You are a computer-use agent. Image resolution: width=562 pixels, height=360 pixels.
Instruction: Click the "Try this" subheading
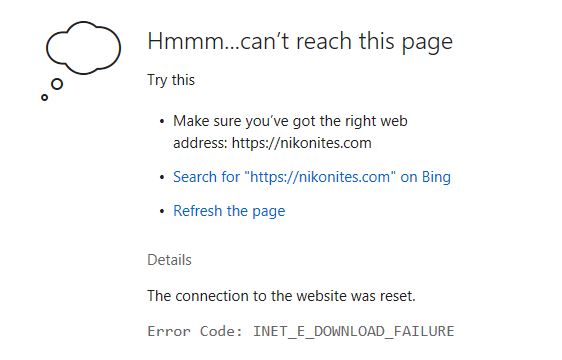click(171, 80)
